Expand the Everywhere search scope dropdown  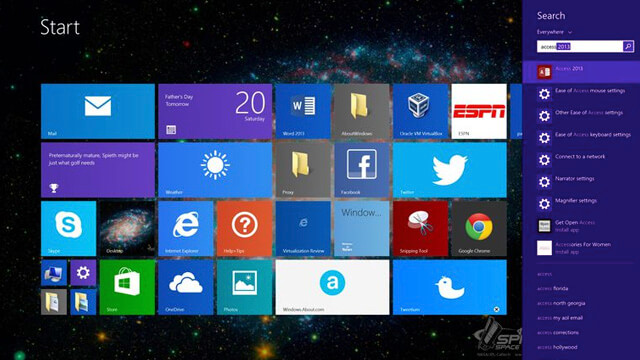[554, 32]
